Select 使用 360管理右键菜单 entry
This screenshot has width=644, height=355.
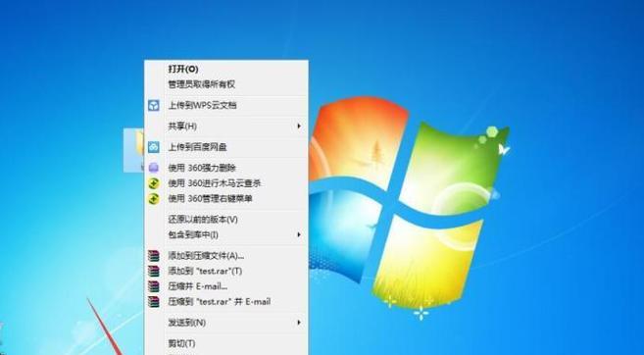point(225,199)
